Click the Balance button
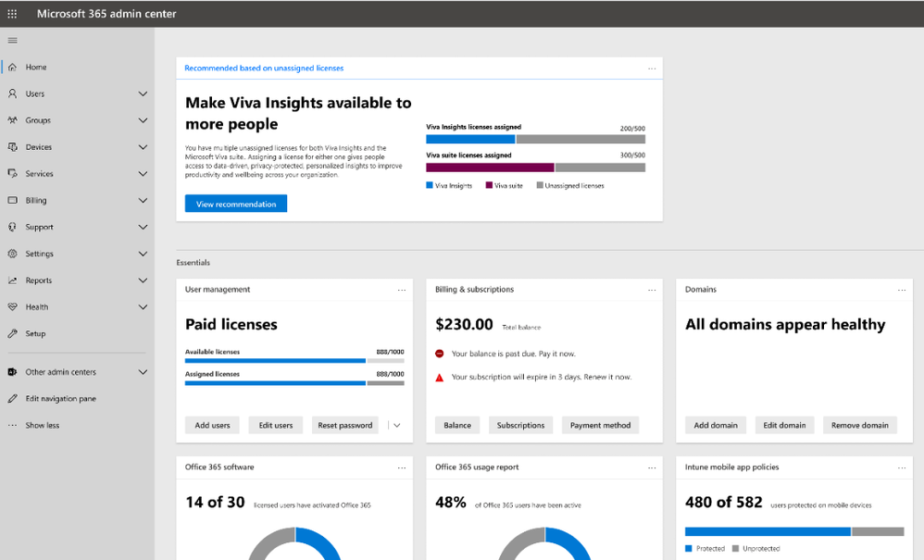 pyautogui.click(x=457, y=425)
